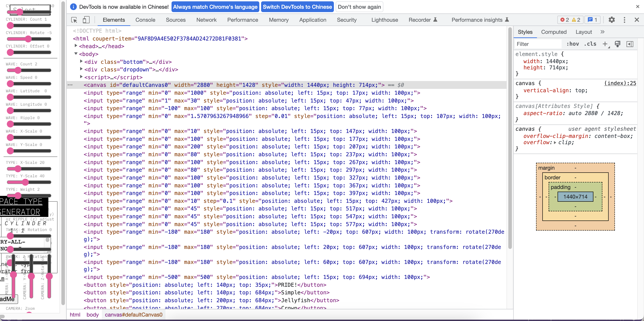The height and width of the screenshot is (321, 644).
Task: Toggle the .cls element classes panel
Action: click(590, 44)
